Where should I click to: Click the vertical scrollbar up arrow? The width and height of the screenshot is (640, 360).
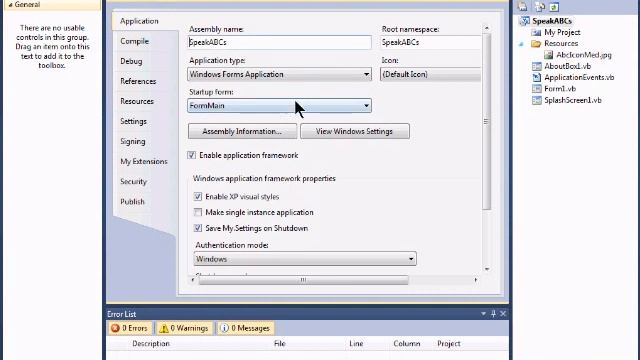pos(487,28)
